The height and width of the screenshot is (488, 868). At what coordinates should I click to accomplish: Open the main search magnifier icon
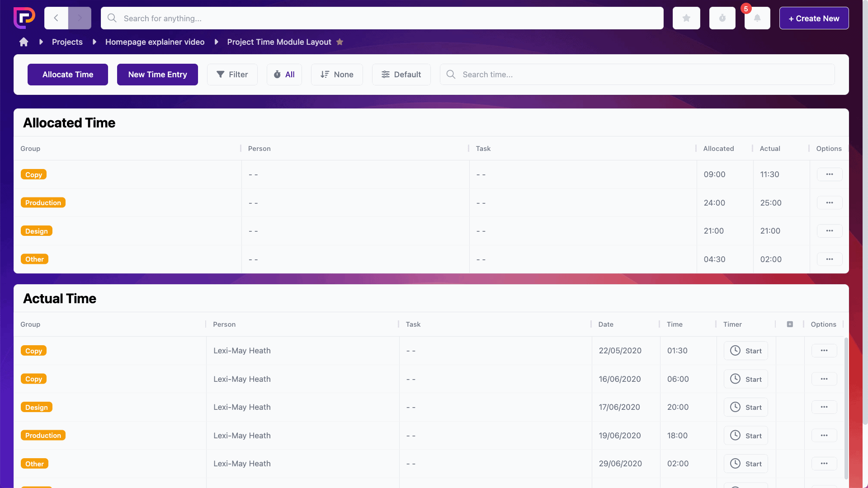pos(112,18)
